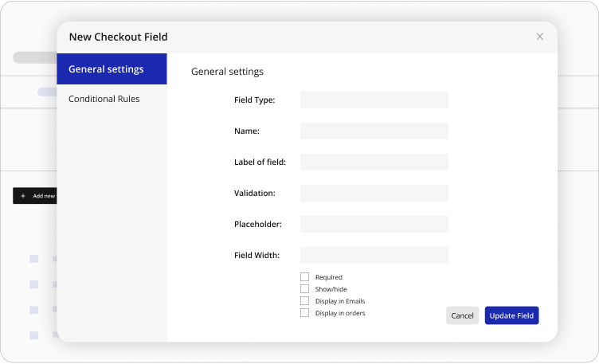Click into the Label of field input
The width and height of the screenshot is (599, 364).
click(374, 162)
